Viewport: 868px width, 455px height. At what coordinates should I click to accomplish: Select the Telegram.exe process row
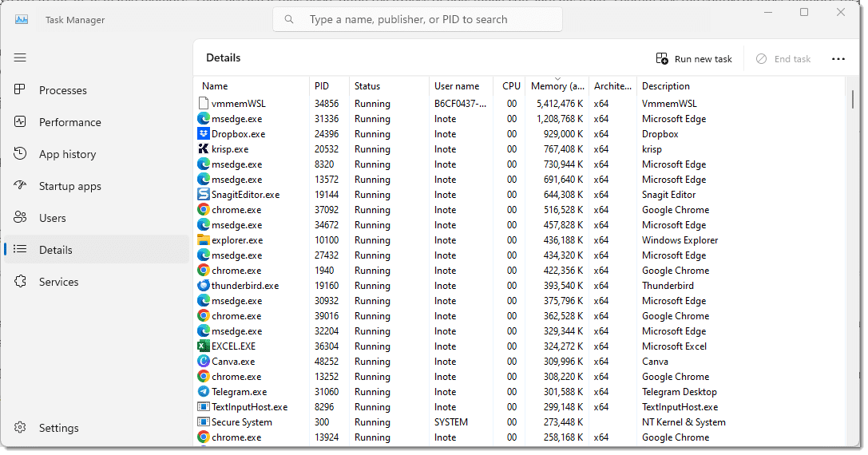[521, 392]
